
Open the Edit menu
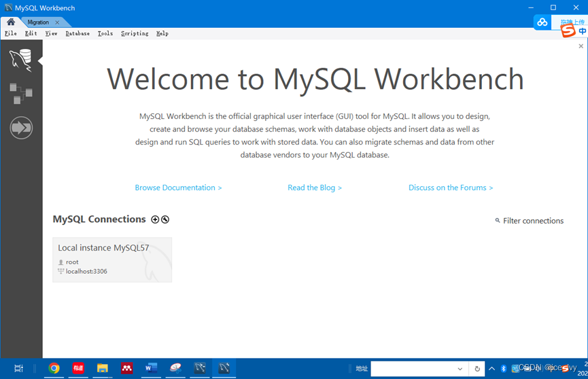pyautogui.click(x=31, y=33)
